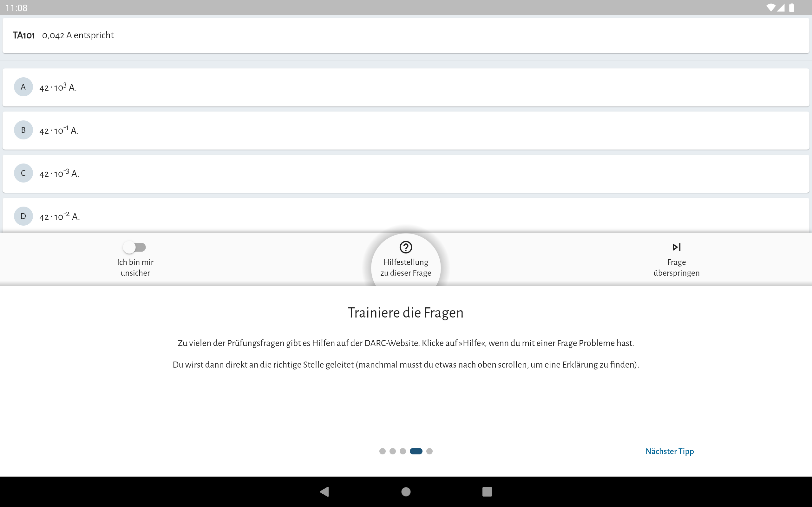Choose answer text 42·10⁻³ A

click(x=59, y=174)
